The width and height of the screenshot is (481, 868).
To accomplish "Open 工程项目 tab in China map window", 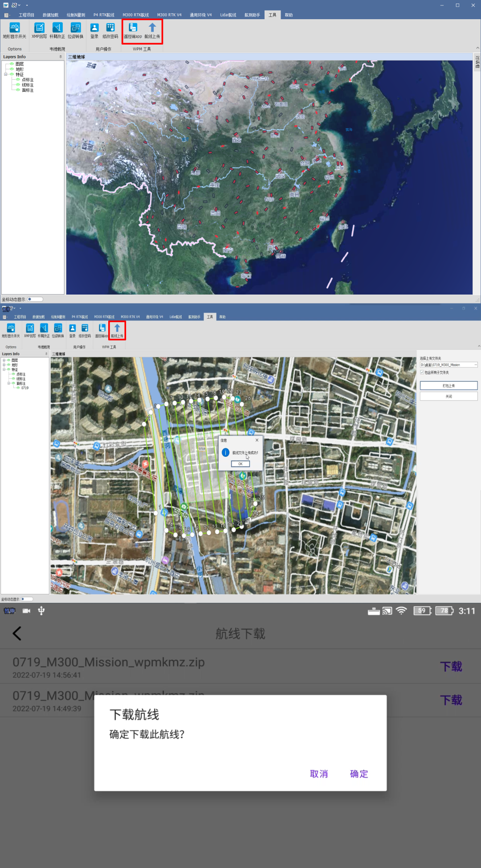I will point(26,15).
